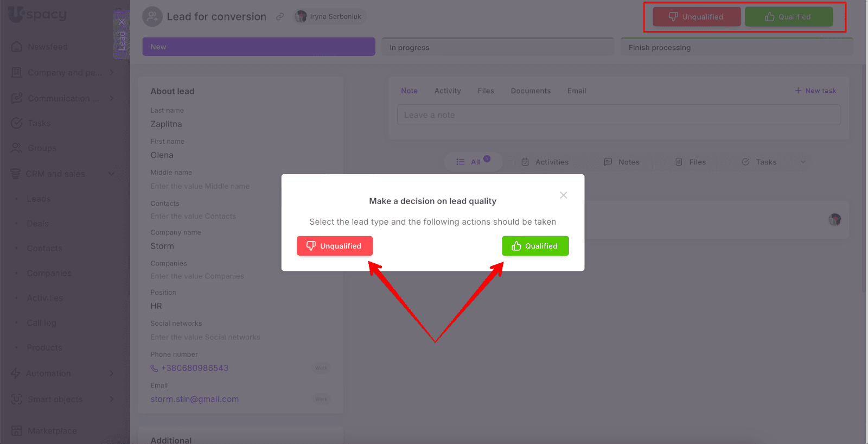Click the CRM and sales stack icon
This screenshot has width=868, height=444.
(x=15, y=174)
